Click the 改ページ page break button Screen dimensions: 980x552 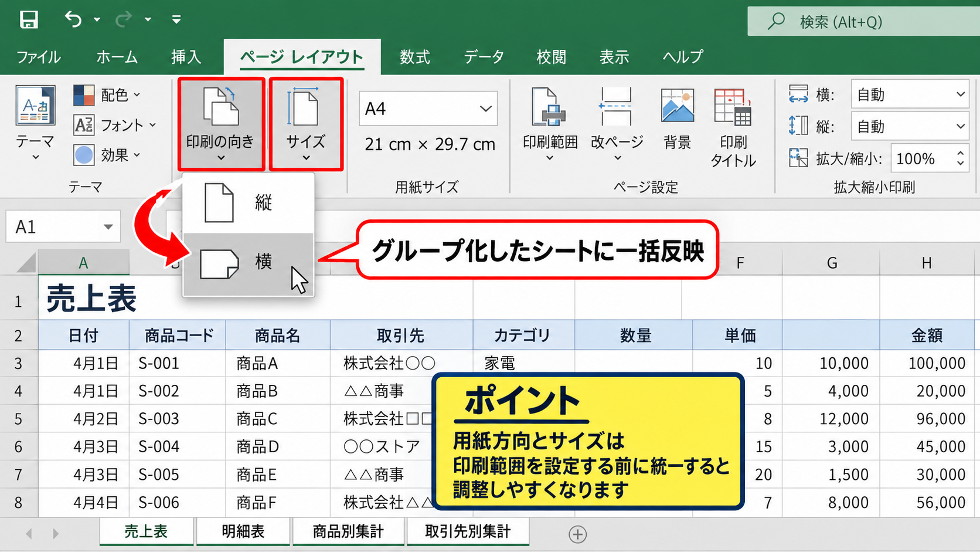pyautogui.click(x=617, y=124)
